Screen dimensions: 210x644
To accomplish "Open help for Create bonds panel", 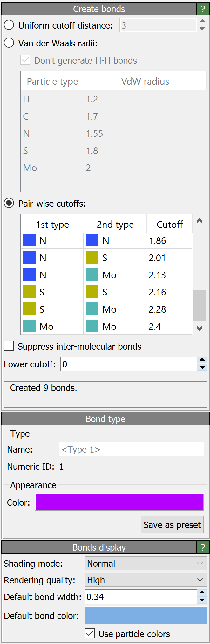I will click(x=203, y=9).
